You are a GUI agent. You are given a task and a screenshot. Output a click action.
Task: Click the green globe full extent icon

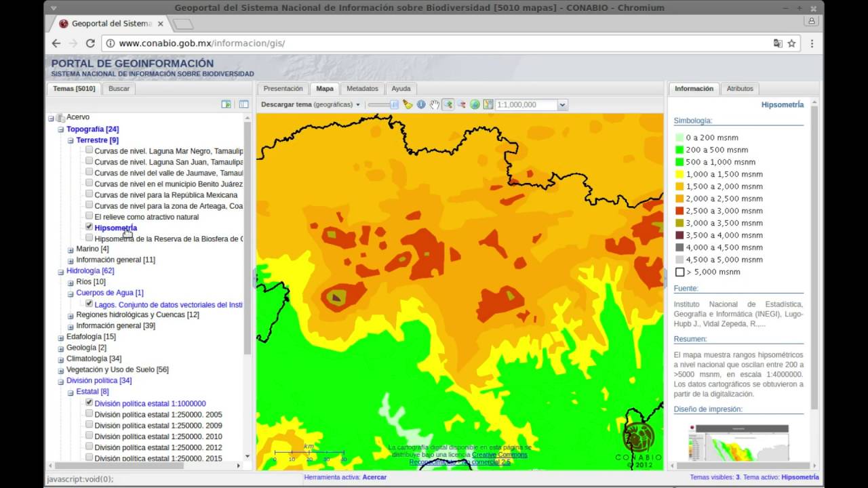tap(475, 104)
